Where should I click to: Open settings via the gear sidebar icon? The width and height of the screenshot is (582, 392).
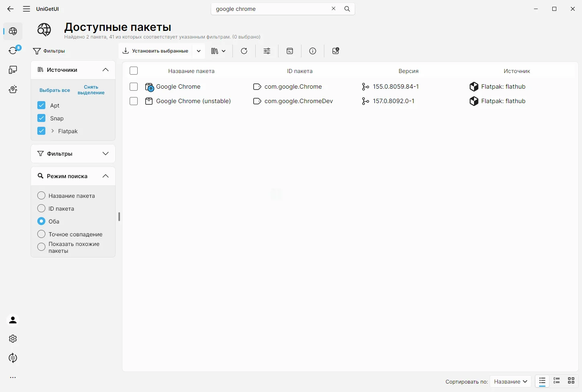pos(13,339)
